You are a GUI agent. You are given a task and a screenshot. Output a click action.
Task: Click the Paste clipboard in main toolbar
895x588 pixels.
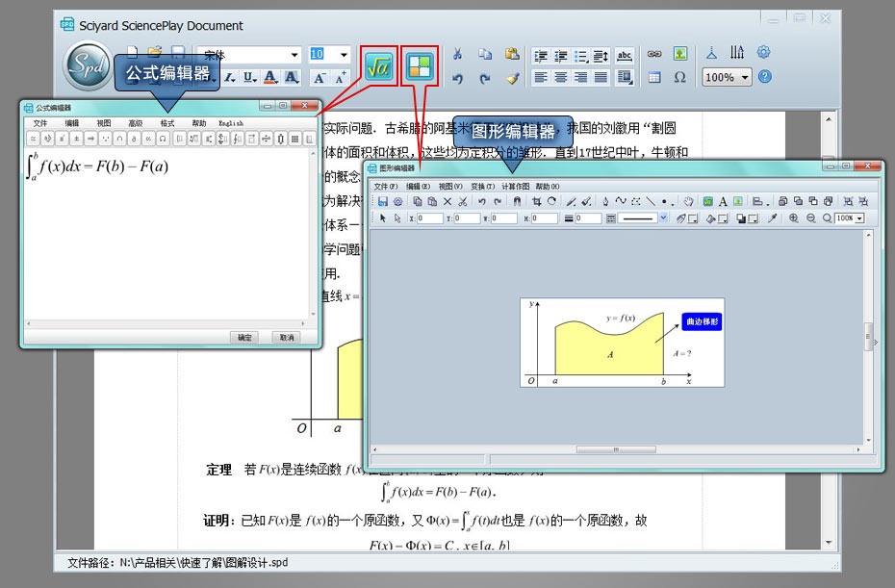[x=512, y=54]
